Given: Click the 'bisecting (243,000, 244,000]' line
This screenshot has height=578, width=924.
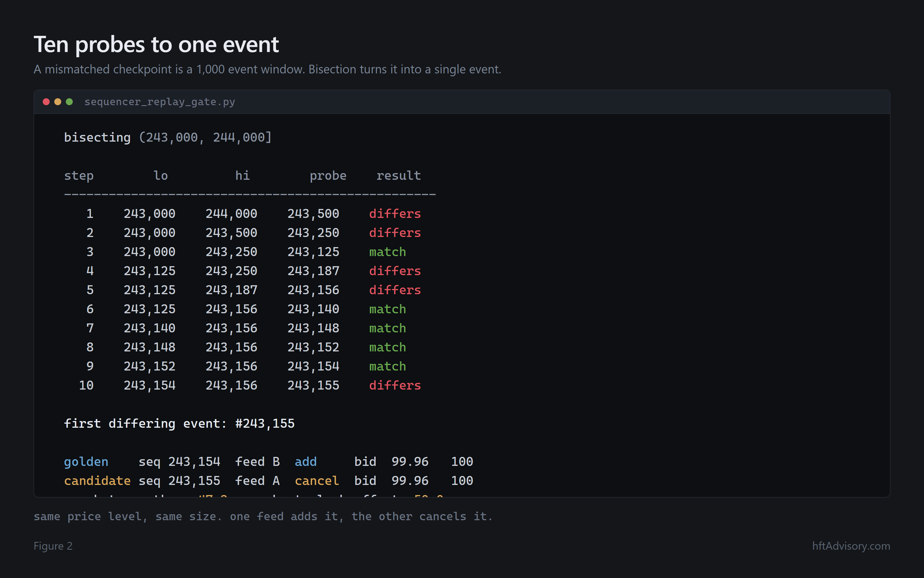Looking at the screenshot, I should click(x=168, y=137).
